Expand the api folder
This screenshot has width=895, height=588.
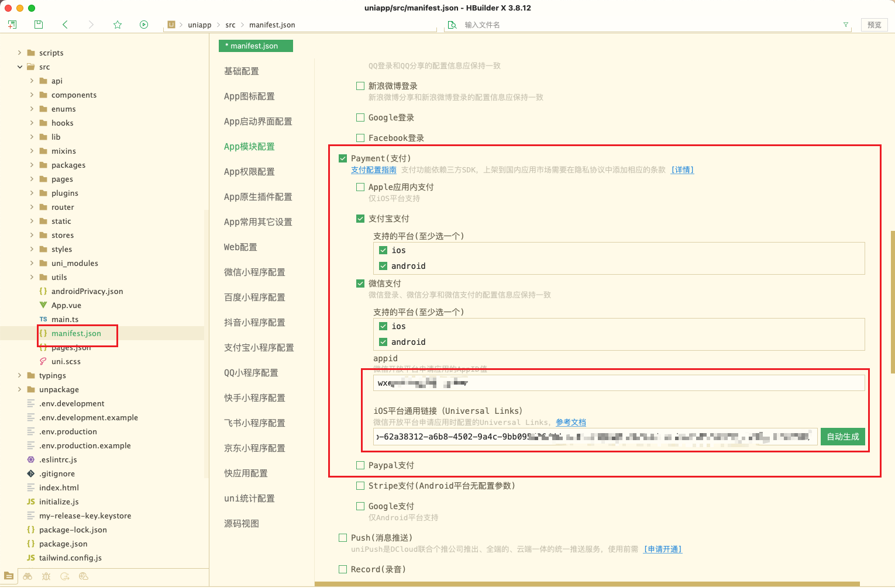point(32,81)
